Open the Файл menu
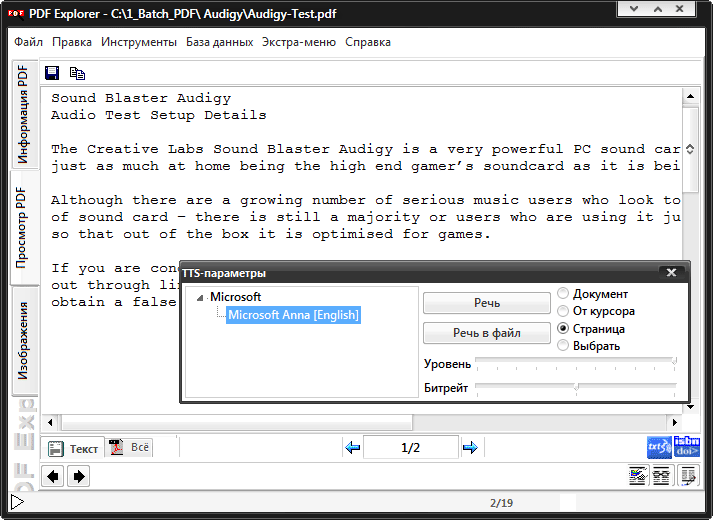This screenshot has height=520, width=713. (x=28, y=42)
